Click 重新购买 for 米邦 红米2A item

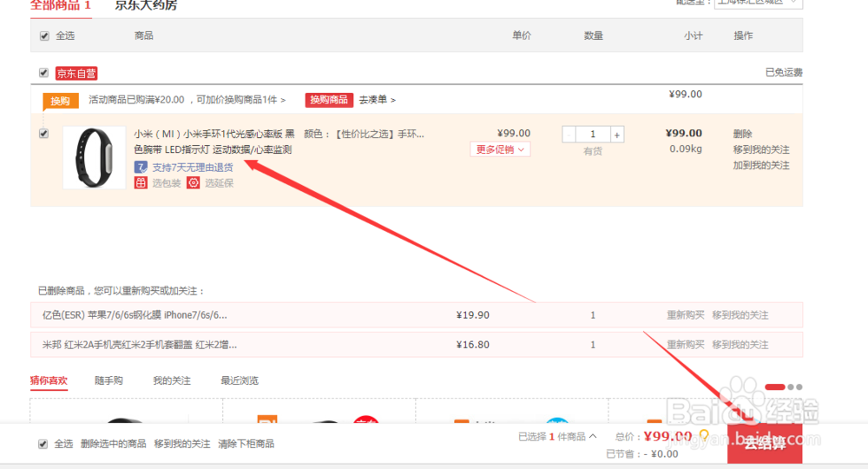(686, 345)
